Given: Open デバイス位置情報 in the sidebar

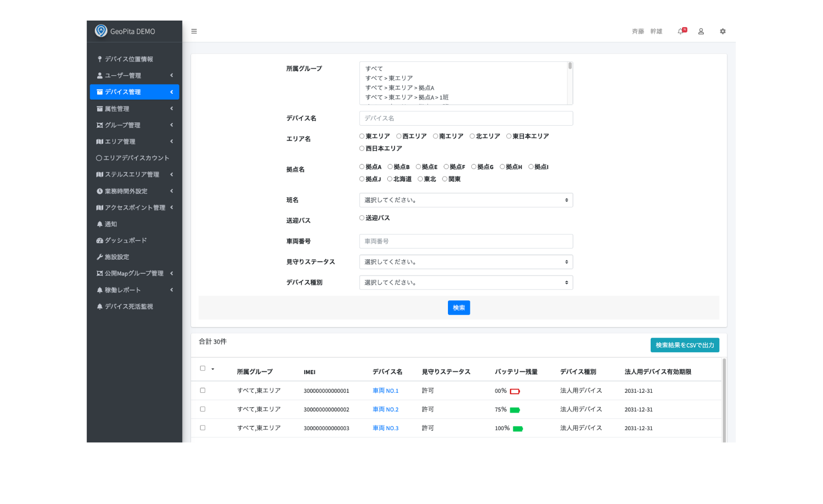Looking at the screenshot, I should (128, 59).
